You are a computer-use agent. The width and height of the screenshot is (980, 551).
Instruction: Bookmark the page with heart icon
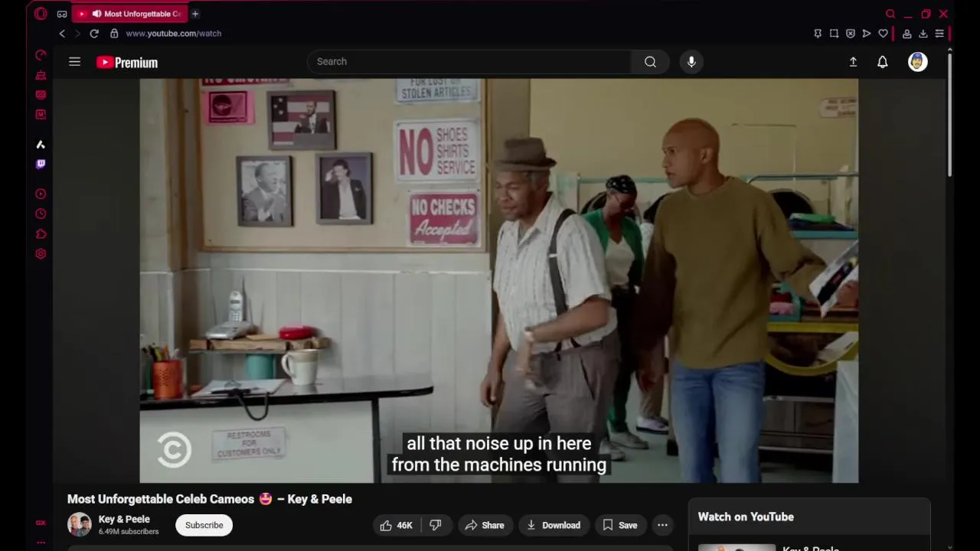pos(883,34)
